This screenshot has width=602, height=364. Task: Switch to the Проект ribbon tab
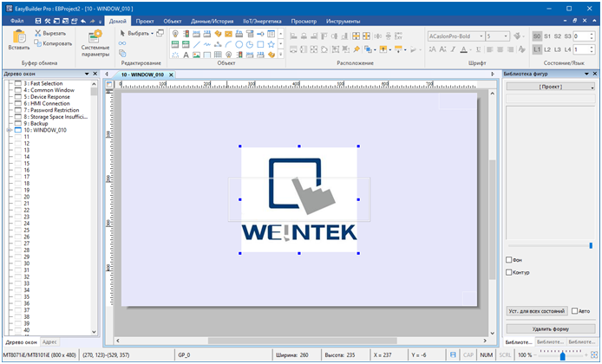pyautogui.click(x=145, y=21)
